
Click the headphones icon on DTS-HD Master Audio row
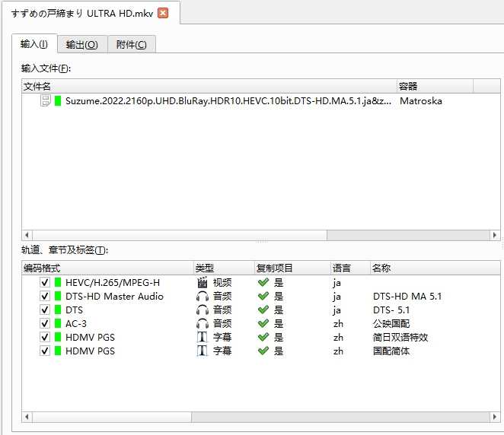pos(203,296)
